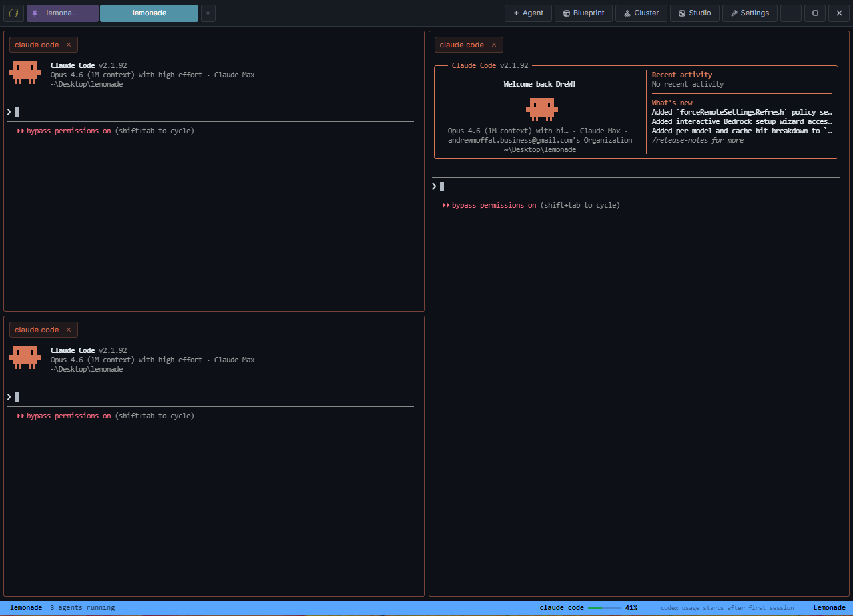The height and width of the screenshot is (616, 853).
Task: Click the 3 agents running status label
Action: coord(83,607)
